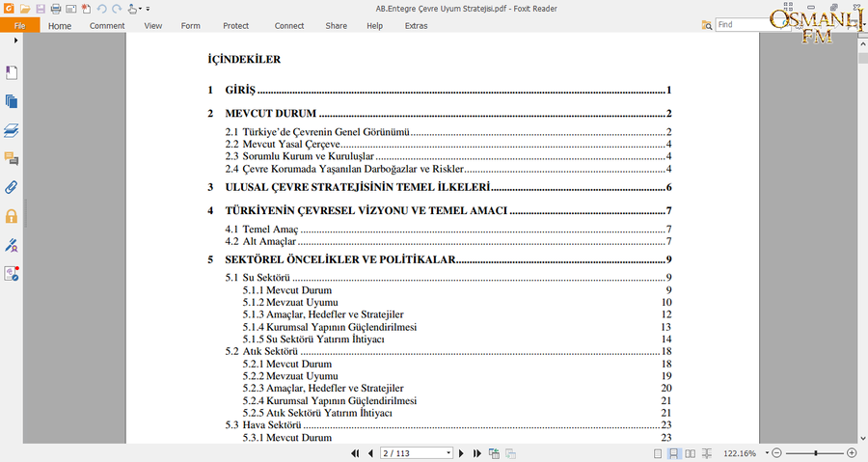Switch to the Share tab
The image size is (868, 462).
[336, 25]
